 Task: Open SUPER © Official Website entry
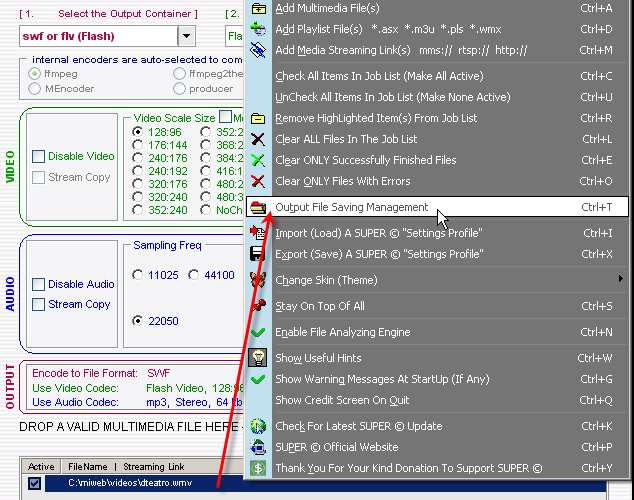[336, 447]
